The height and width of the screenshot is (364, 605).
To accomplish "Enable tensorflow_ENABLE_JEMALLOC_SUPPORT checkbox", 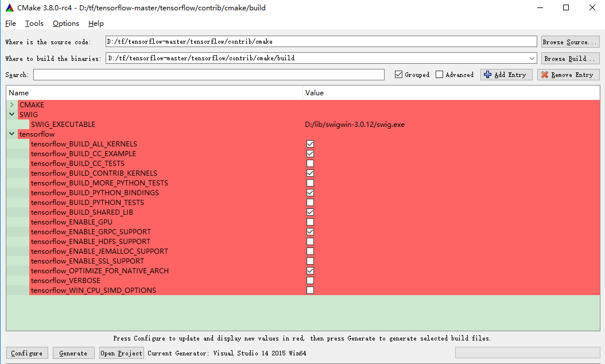I will coord(310,251).
